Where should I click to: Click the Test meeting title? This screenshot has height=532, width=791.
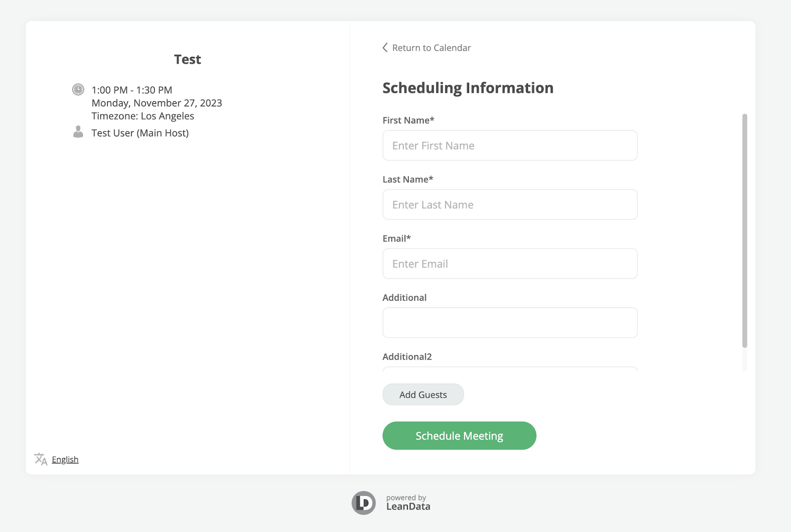(187, 59)
